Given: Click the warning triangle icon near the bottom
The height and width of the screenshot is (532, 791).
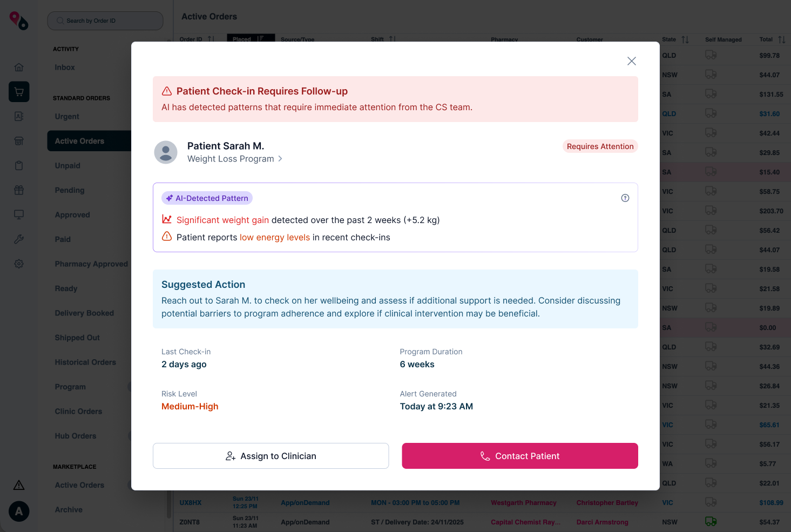Looking at the screenshot, I should (19, 485).
